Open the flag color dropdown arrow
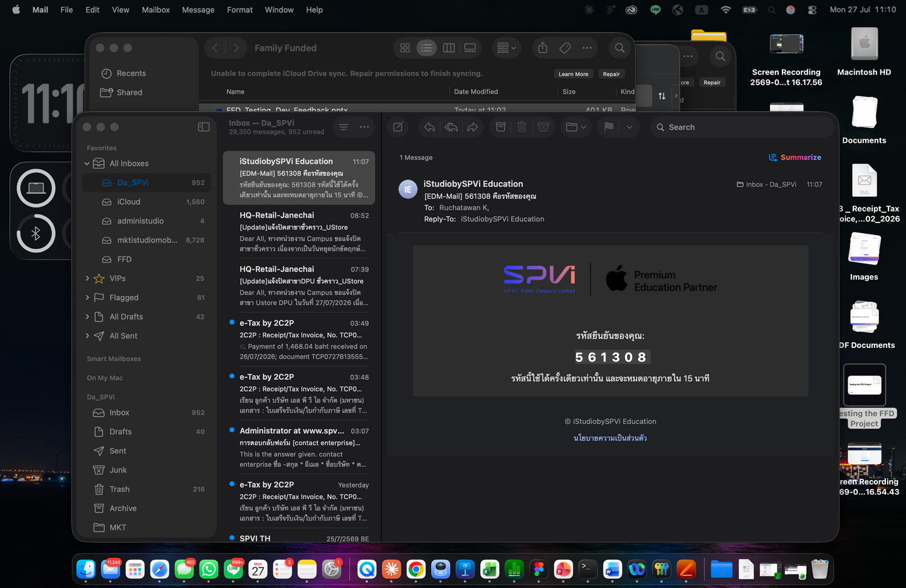Screen dimensions: 906x588 coord(629,127)
